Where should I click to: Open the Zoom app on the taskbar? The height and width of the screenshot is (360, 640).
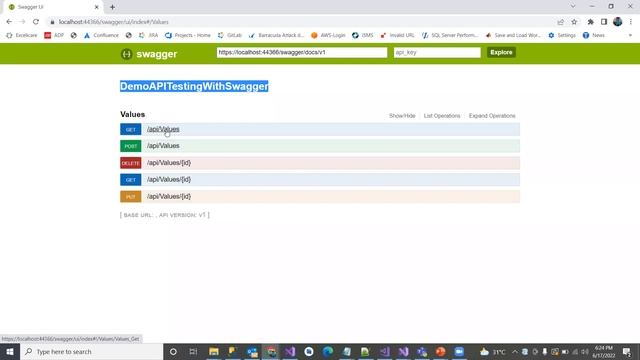click(x=459, y=351)
